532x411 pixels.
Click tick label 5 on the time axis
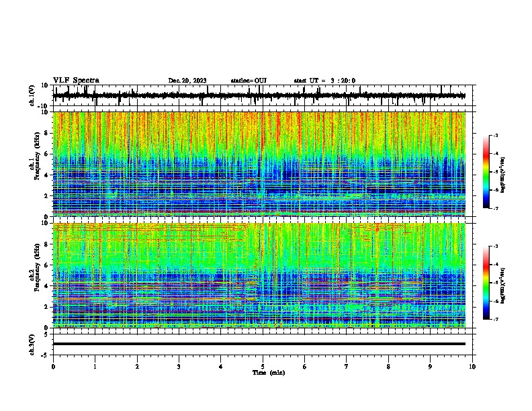(x=263, y=367)
